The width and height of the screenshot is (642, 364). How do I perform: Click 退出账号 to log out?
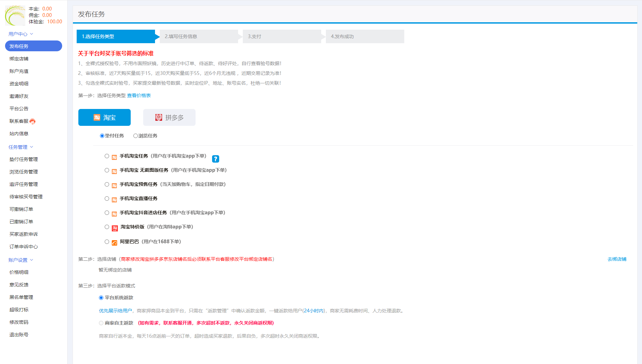pos(19,335)
